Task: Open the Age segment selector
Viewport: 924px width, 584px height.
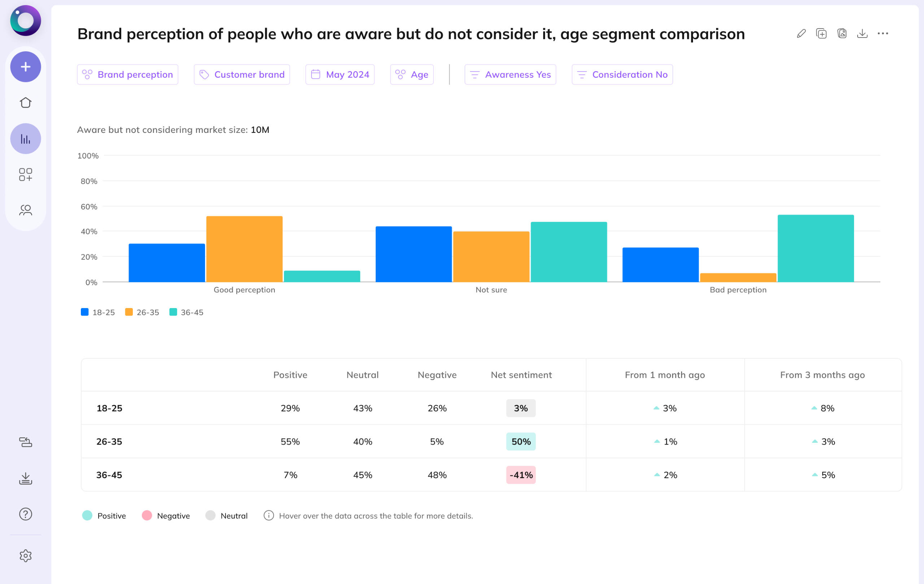Action: point(412,74)
